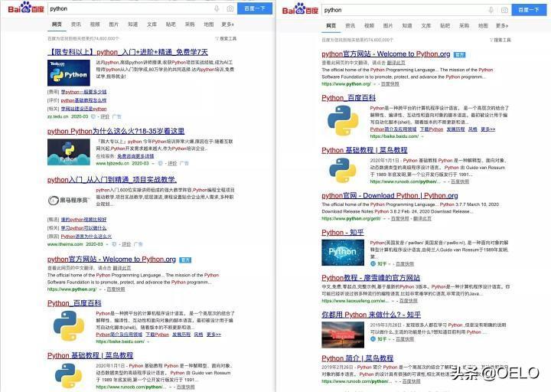Click the dark Python wave thumbnail in second ad
The width and height of the screenshot is (551, 392).
point(69,152)
